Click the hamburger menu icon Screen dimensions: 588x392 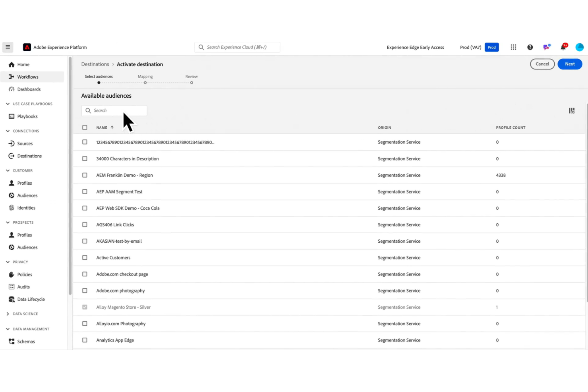pos(8,47)
